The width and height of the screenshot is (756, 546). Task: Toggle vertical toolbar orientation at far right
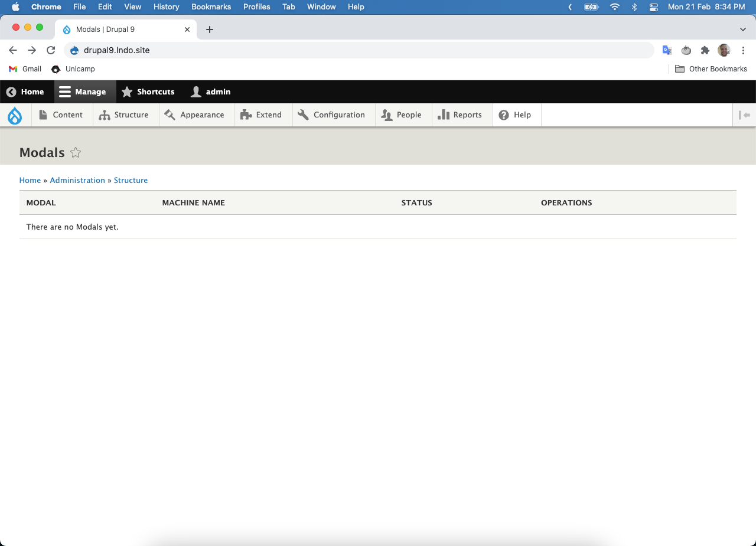click(x=745, y=115)
